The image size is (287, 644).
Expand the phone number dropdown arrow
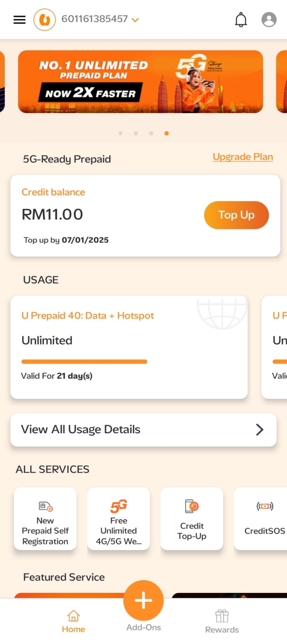point(135,20)
